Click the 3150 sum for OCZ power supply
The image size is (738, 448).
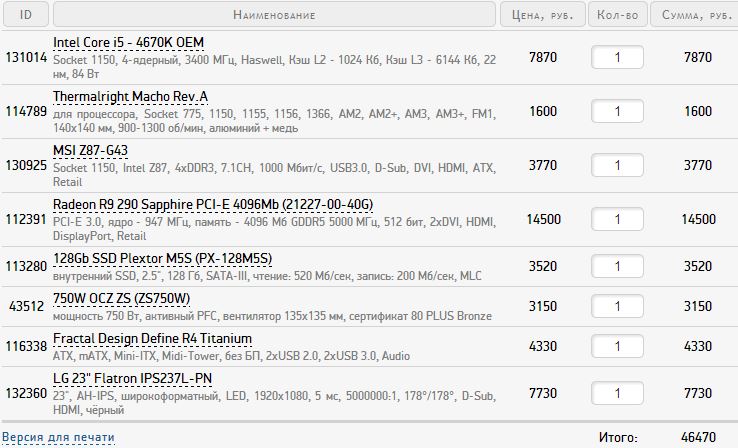coord(698,306)
